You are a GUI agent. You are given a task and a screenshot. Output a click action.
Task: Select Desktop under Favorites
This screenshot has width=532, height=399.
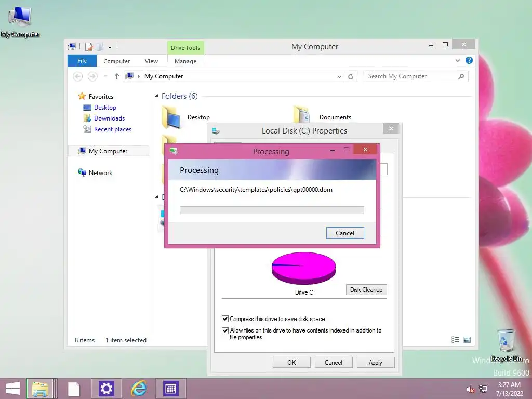[x=105, y=108]
